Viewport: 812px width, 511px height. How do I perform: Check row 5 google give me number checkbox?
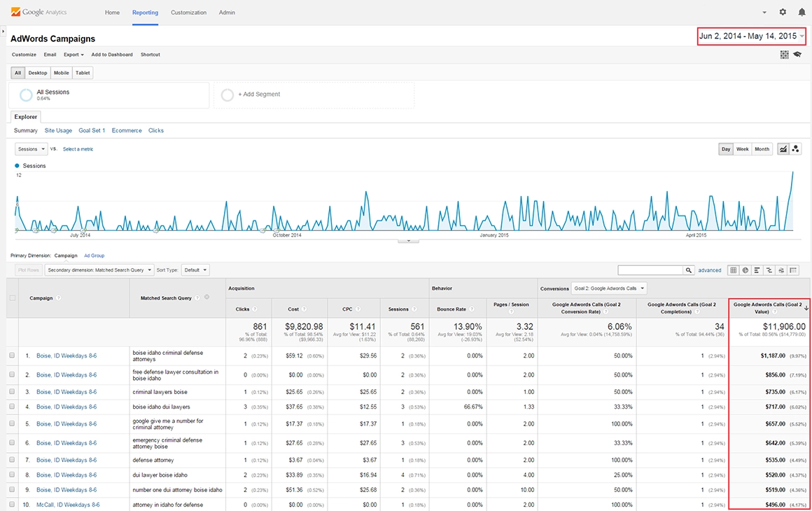[12, 424]
